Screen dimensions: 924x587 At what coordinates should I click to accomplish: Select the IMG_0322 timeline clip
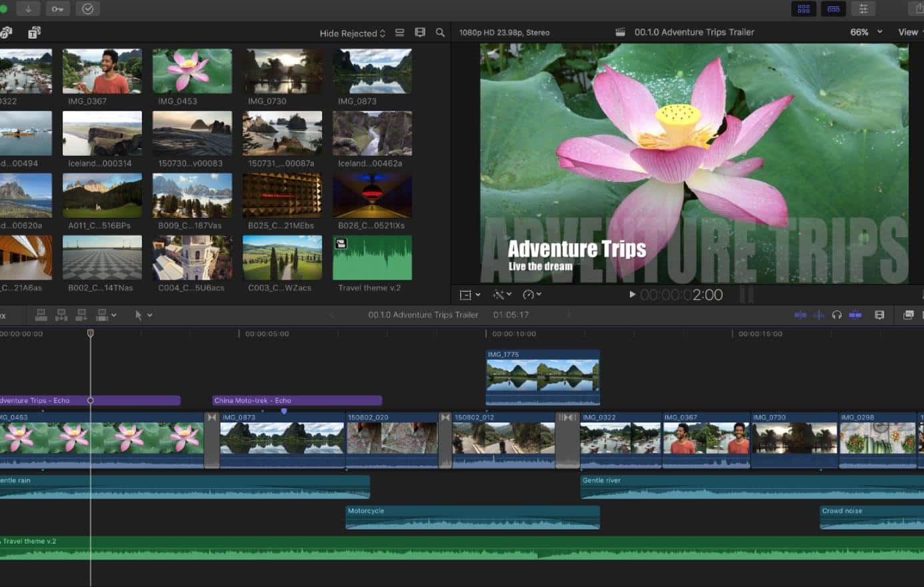tap(621, 440)
